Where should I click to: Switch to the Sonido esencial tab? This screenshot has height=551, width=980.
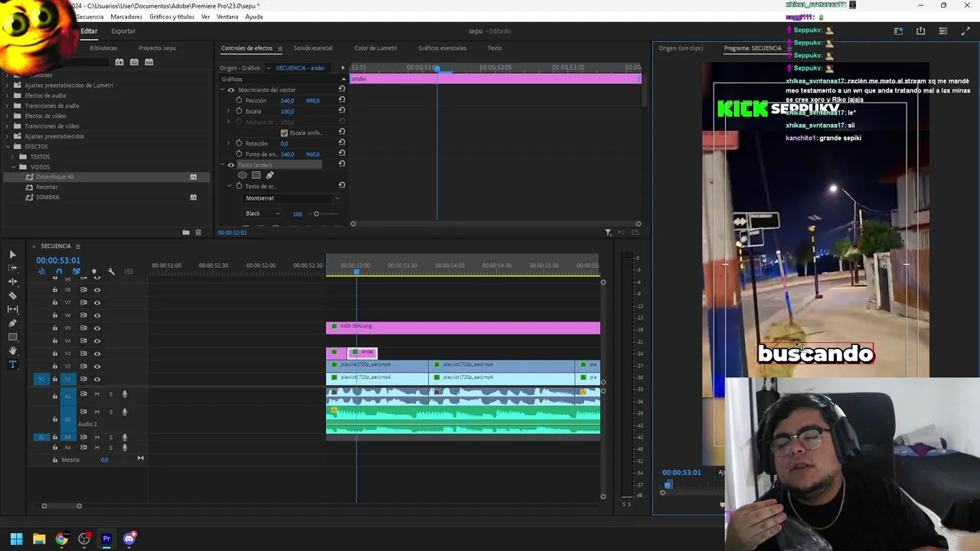[312, 48]
